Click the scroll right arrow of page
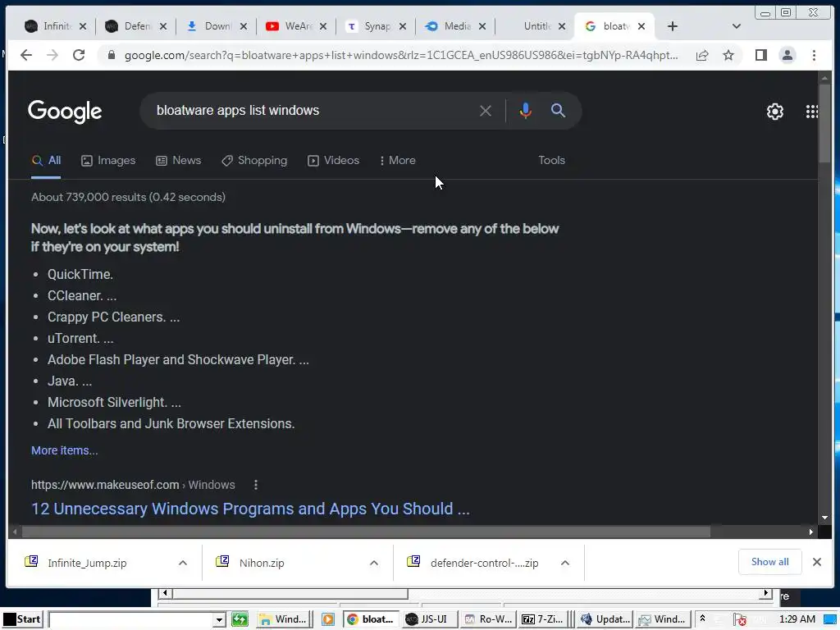 click(x=811, y=532)
